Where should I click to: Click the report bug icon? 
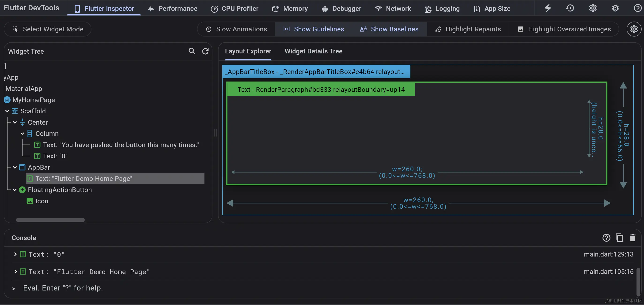(x=615, y=8)
